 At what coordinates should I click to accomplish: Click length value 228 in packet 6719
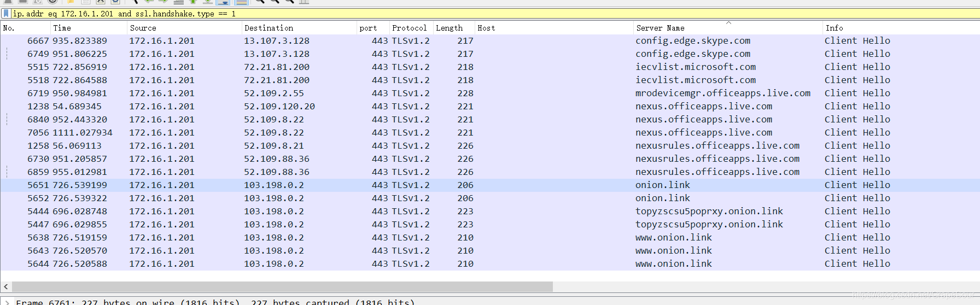(465, 93)
